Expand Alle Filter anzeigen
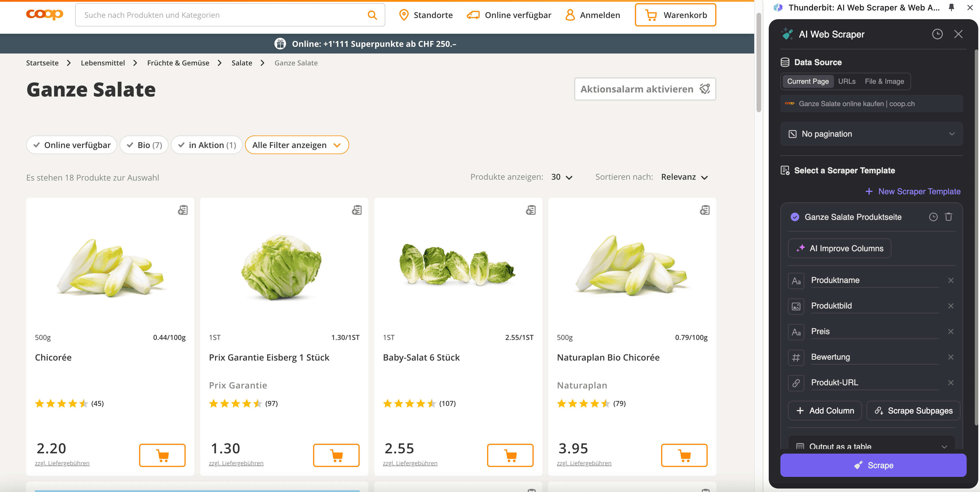980x492 pixels. pos(297,145)
